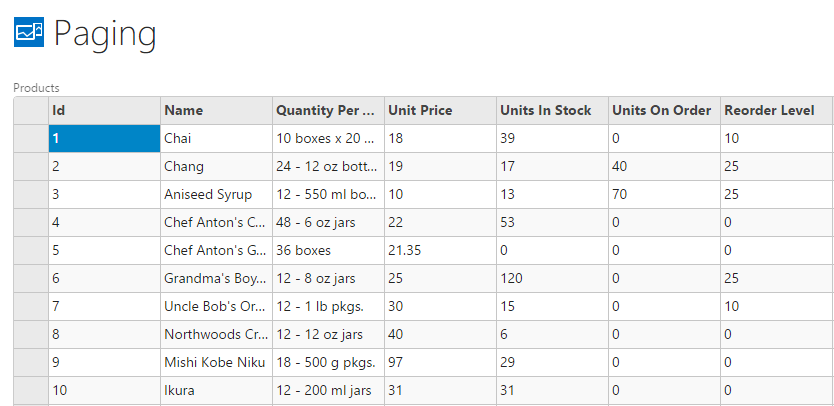Click the 18 - 500 g pkgs. cell
The image size is (834, 406).
click(328, 362)
